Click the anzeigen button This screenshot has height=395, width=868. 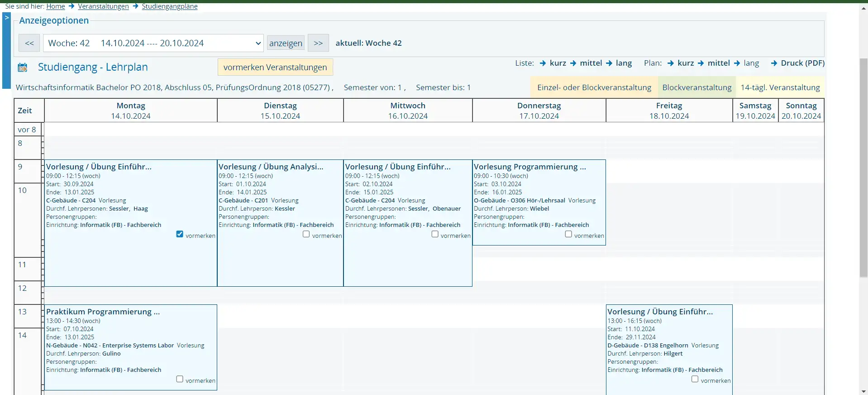(x=286, y=43)
